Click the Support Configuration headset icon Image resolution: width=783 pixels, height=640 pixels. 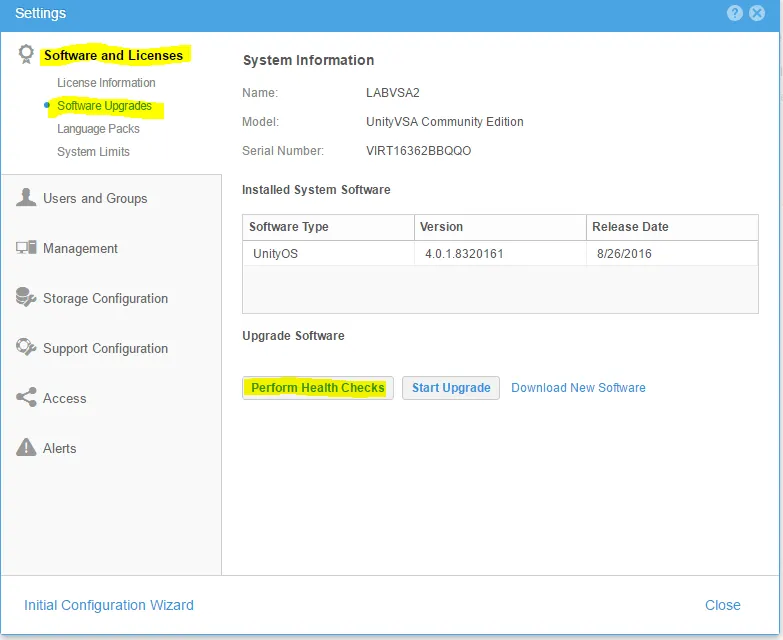click(26, 347)
